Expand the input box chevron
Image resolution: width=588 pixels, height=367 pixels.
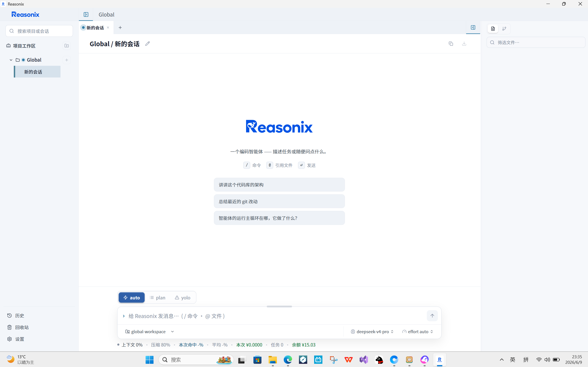pyautogui.click(x=124, y=316)
